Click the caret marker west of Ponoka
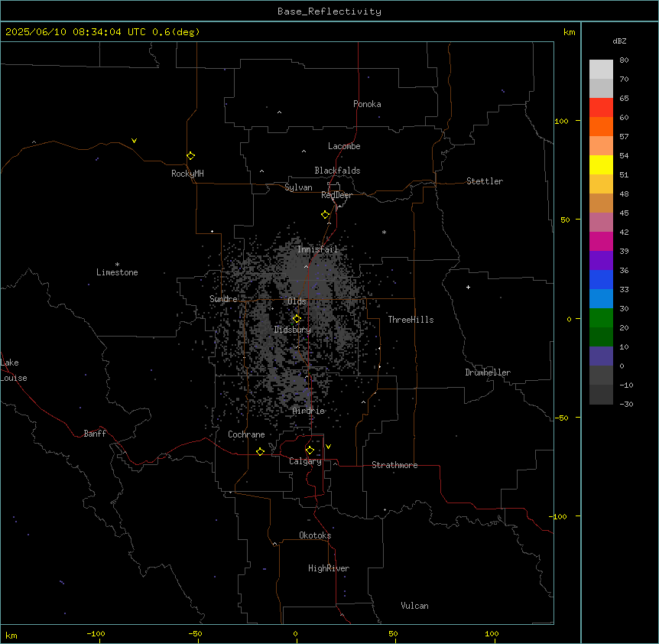The height and width of the screenshot is (644, 659). [279, 112]
